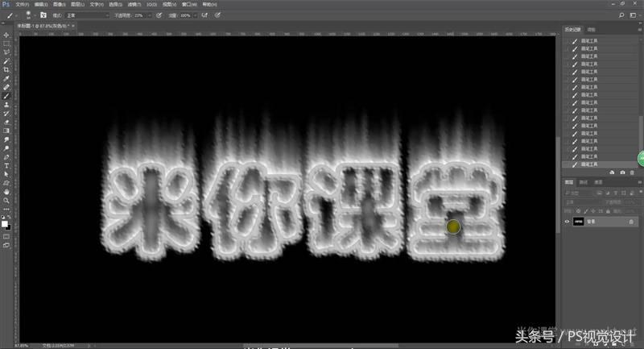644x349 pixels.
Task: Select the Rectangular Marquee tool
Action: (6, 44)
